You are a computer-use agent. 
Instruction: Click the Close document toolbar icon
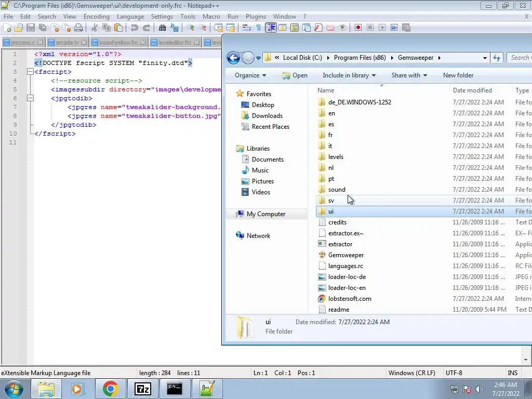[55, 28]
